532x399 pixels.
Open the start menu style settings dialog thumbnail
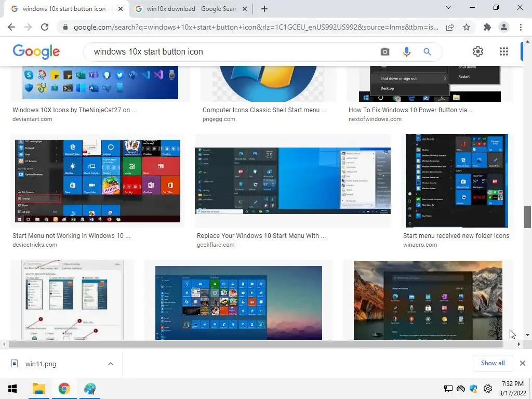73,300
